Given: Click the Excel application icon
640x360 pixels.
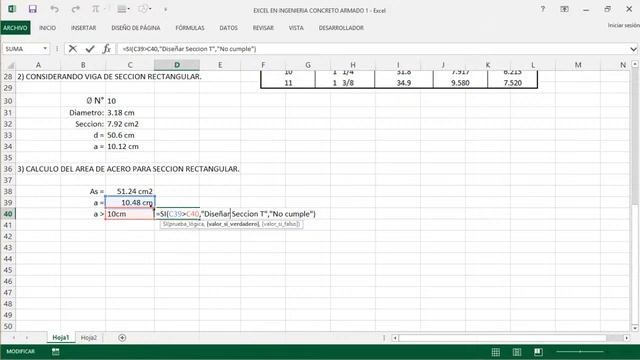Looking at the screenshot, I should point(12,9).
